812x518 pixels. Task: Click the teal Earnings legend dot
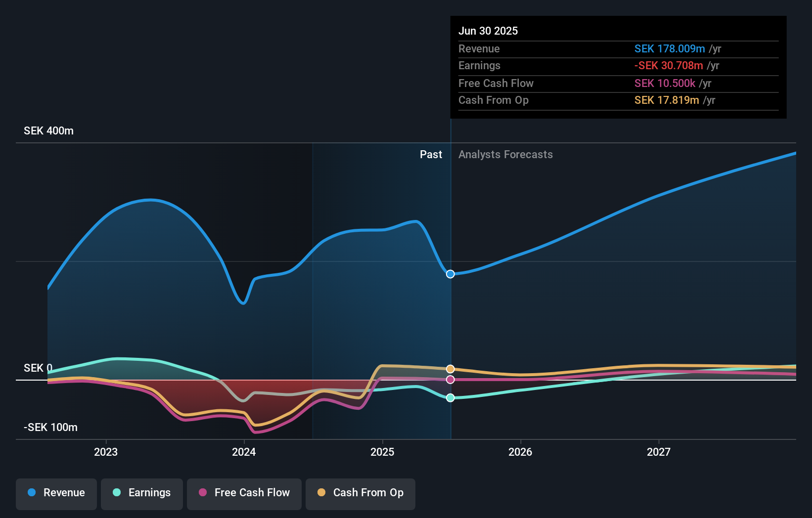point(117,493)
